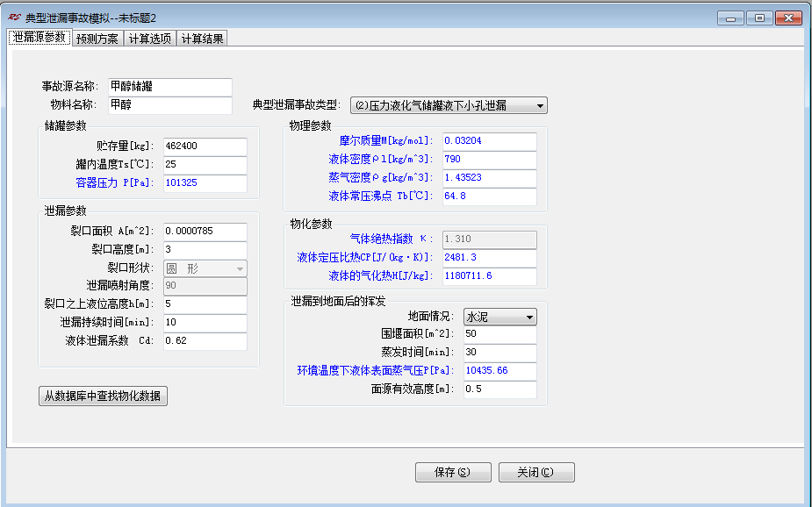Click the 面源有效高度 field showing 0.5
The image size is (812, 507).
(499, 389)
